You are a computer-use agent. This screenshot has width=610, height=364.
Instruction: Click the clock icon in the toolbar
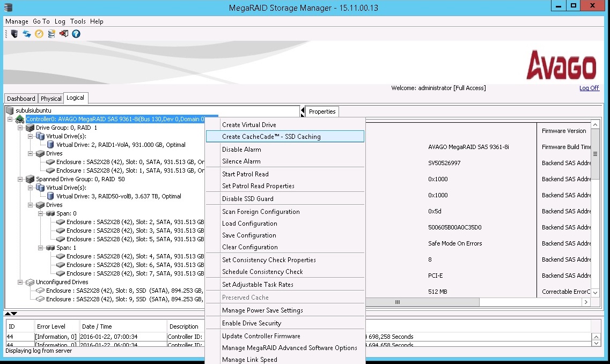(39, 34)
